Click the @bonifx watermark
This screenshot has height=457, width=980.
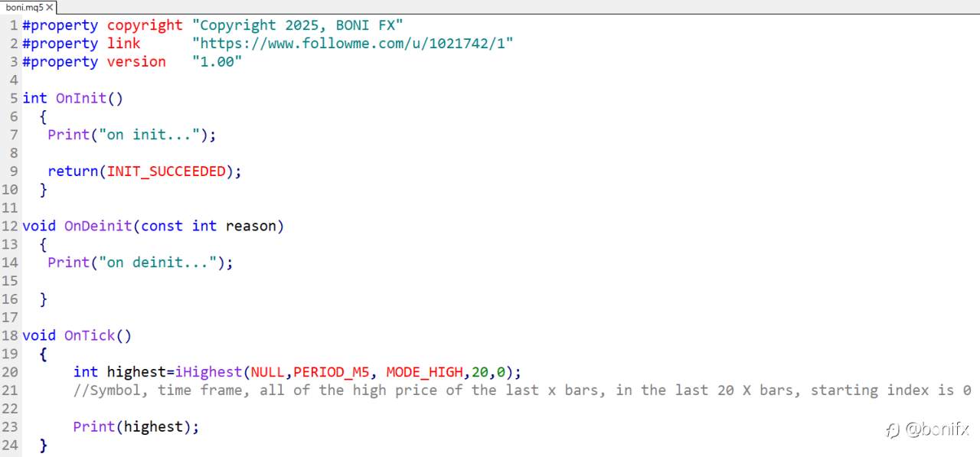pyautogui.click(x=929, y=429)
